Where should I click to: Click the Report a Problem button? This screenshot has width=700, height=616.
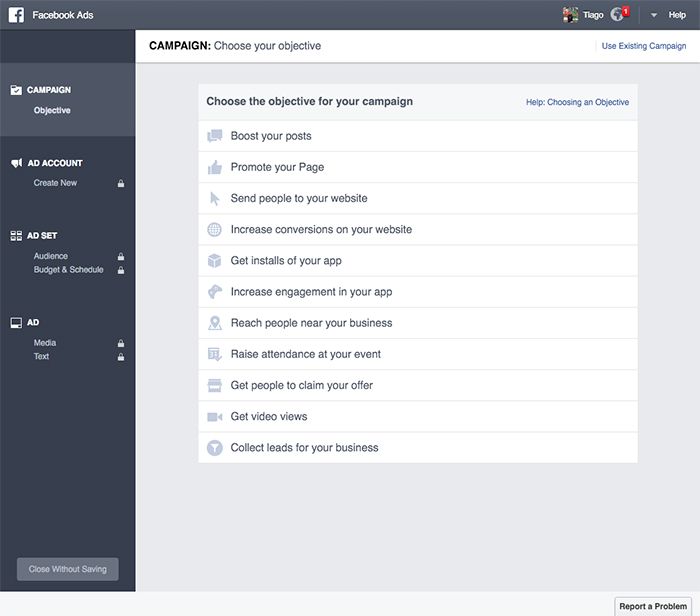(653, 606)
